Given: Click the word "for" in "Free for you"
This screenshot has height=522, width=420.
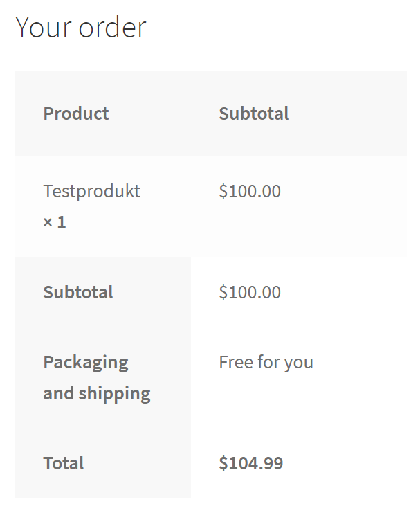Looking at the screenshot, I should [268, 362].
